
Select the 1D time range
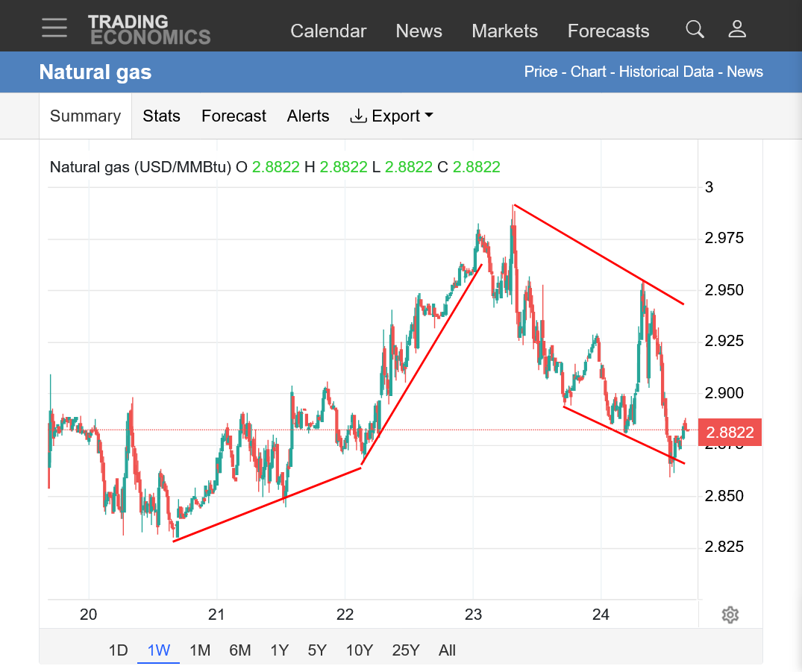coord(118,650)
